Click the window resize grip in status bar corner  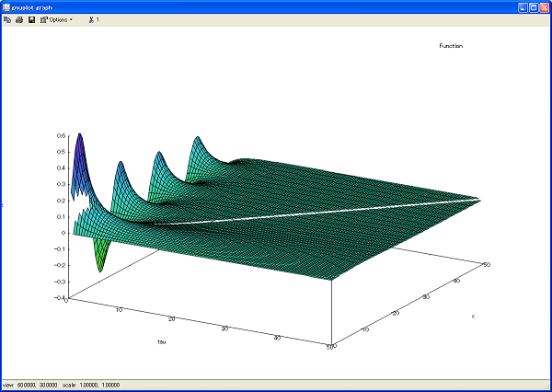click(x=546, y=386)
